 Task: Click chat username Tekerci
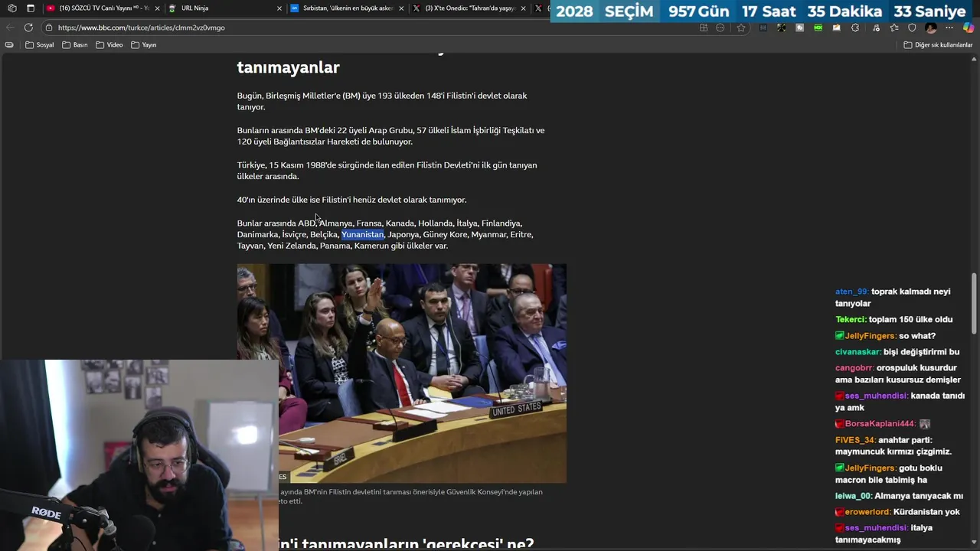click(x=851, y=320)
